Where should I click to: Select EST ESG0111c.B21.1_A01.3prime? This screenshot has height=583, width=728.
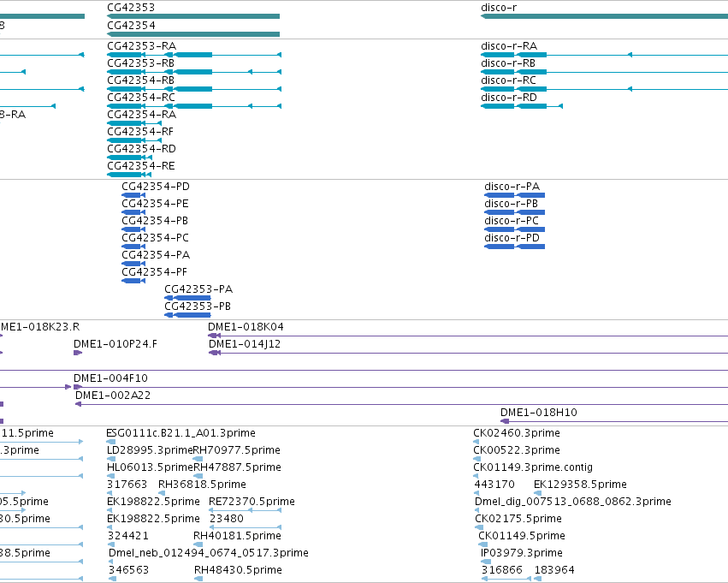click(181, 433)
